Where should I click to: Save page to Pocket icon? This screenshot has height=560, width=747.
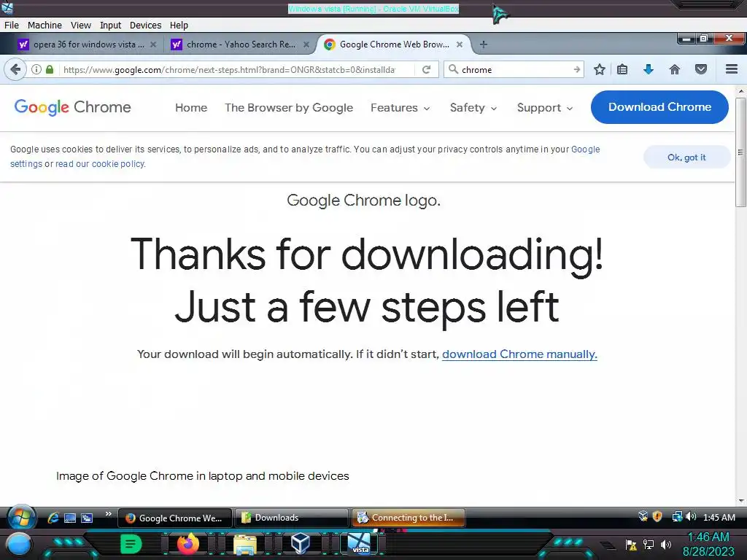click(x=701, y=69)
